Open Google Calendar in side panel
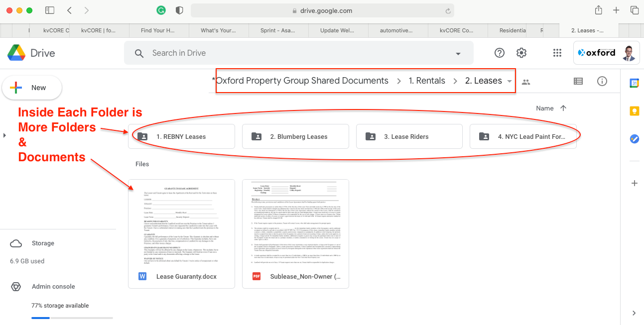 pyautogui.click(x=634, y=83)
